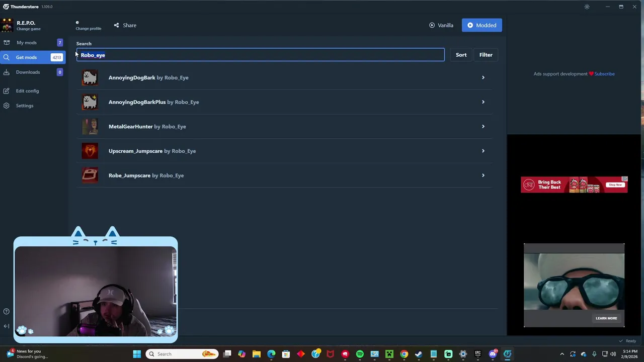
Task: Click the R.E.P.O. game icon
Action: coord(7,25)
